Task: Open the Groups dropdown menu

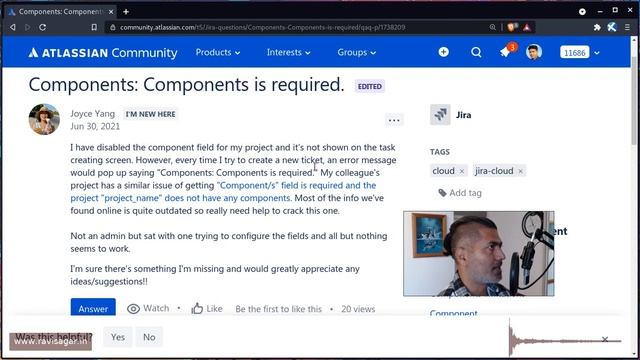Action: point(356,52)
